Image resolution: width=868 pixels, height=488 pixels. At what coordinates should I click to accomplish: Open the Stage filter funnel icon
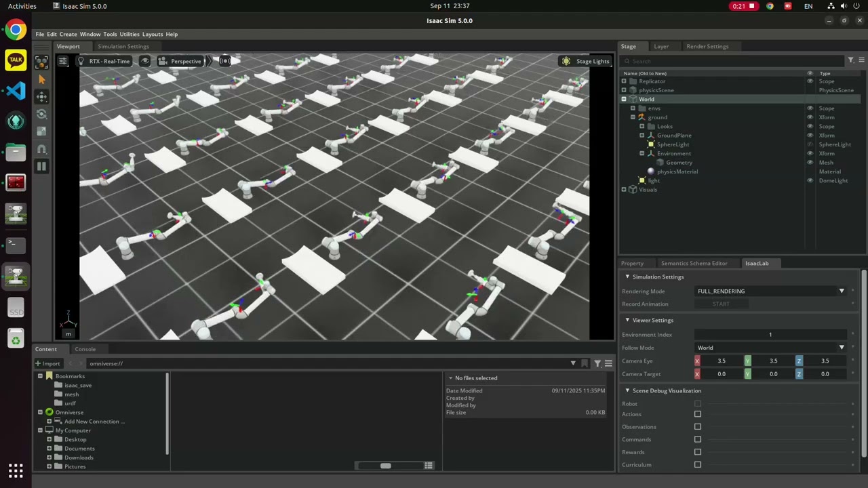pos(850,61)
